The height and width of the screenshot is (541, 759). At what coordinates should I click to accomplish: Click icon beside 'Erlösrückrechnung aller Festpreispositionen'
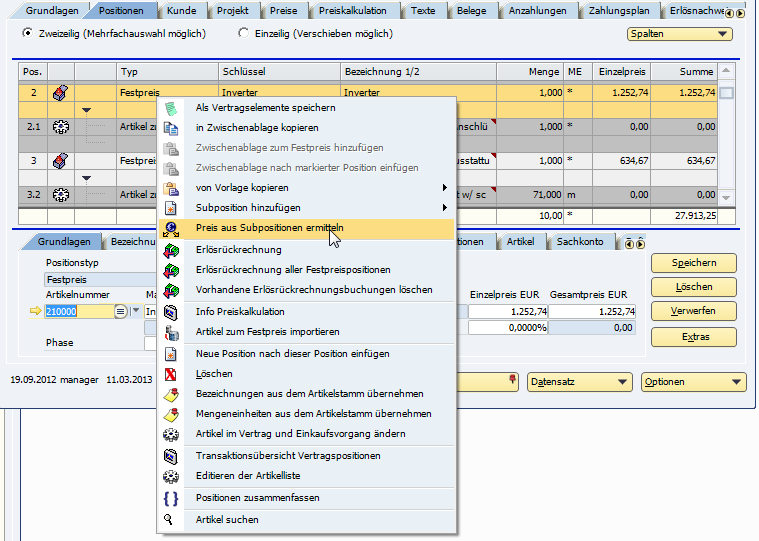coord(171,270)
